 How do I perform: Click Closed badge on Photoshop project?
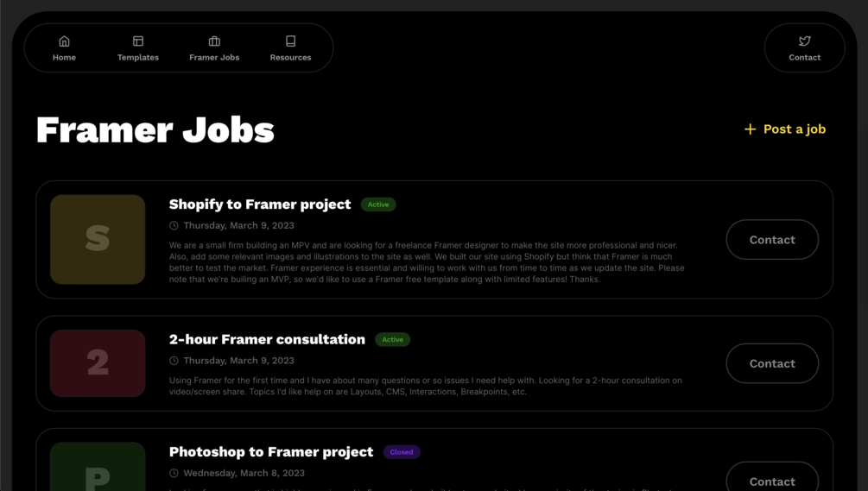(x=402, y=452)
